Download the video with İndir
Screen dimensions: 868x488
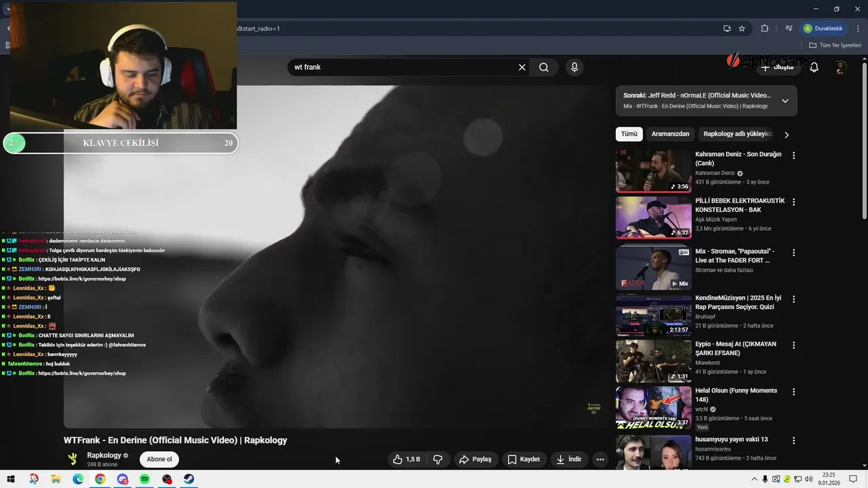568,459
